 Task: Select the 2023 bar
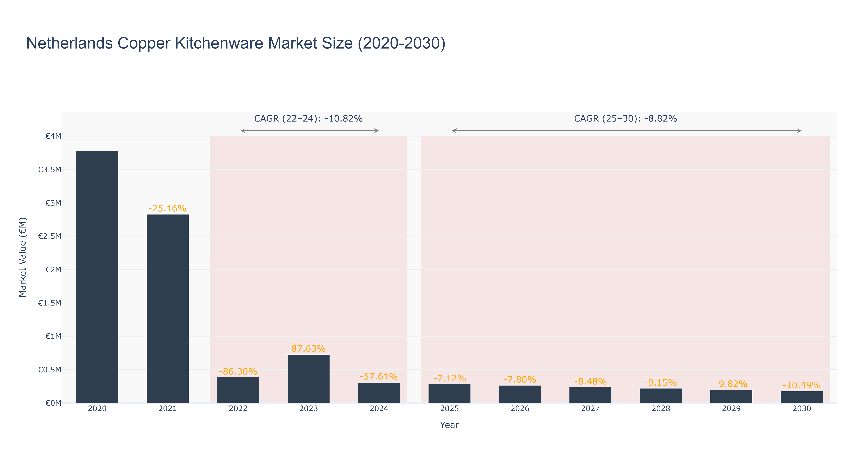click(x=309, y=379)
